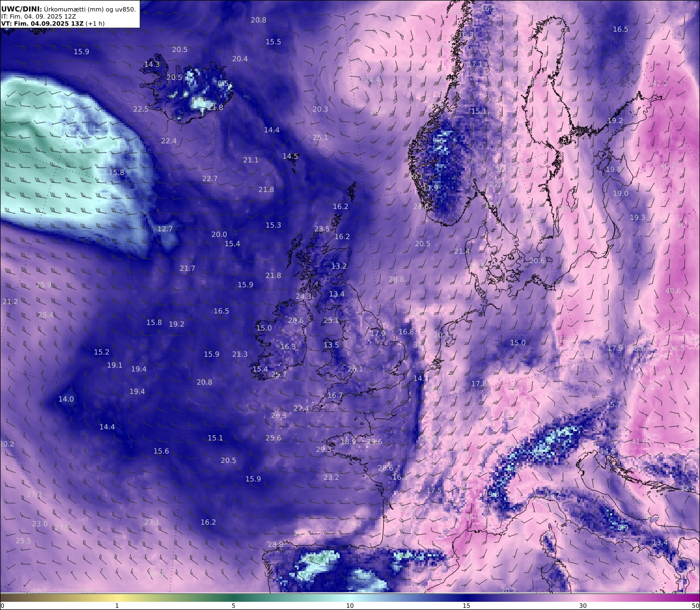
Task: Click the 23.2 value in Bay of Biscay
Action: pyautogui.click(x=331, y=477)
